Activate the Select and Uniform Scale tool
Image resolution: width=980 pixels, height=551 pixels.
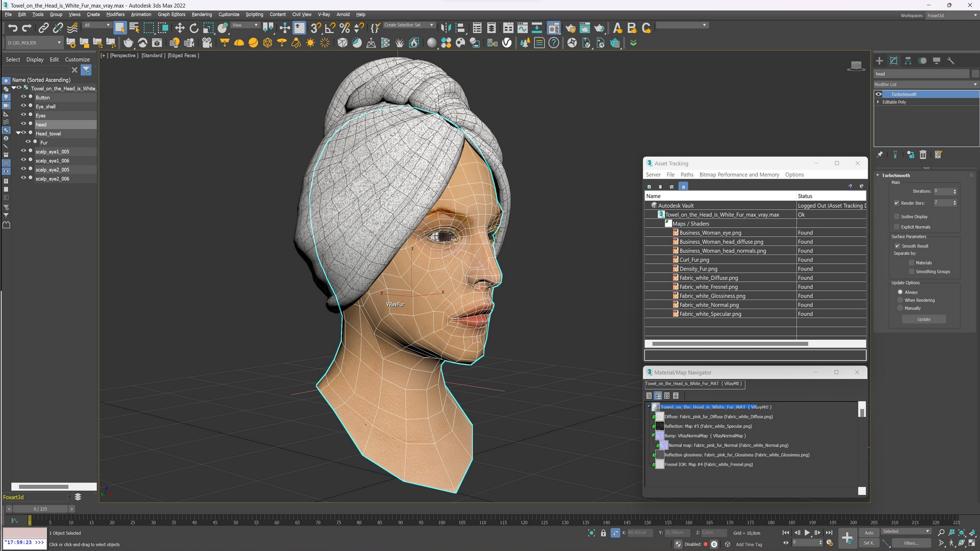[208, 28]
